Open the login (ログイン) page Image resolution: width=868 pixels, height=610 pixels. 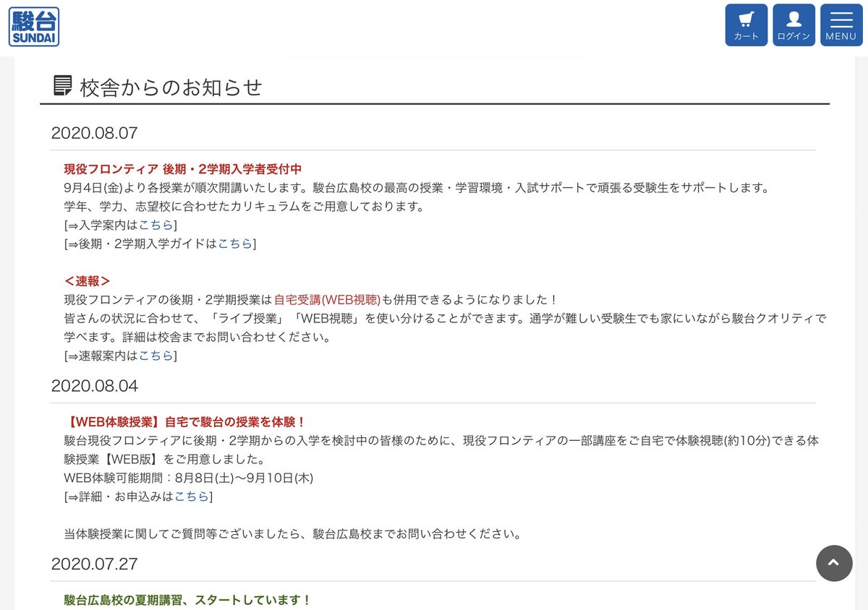click(793, 25)
